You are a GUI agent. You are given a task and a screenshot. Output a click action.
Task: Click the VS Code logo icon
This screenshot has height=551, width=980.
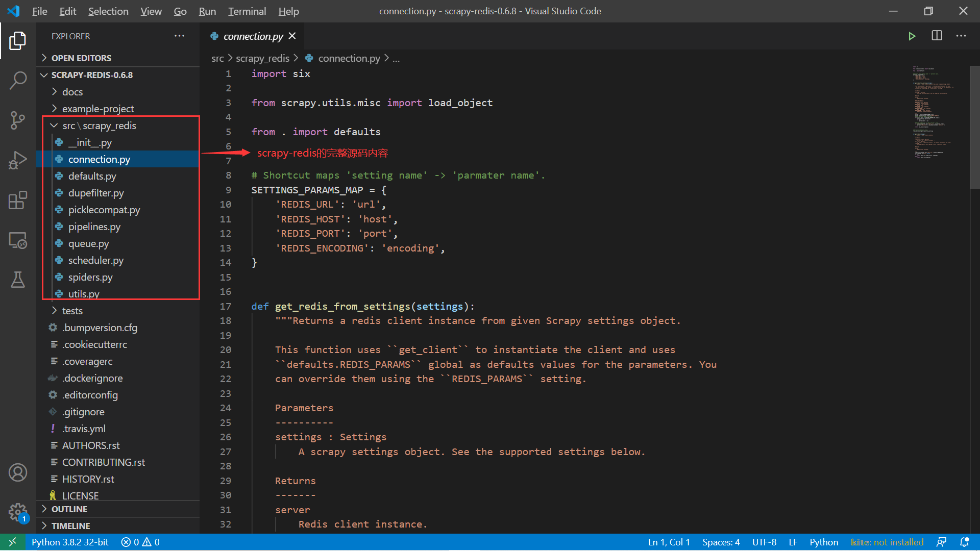tap(14, 11)
